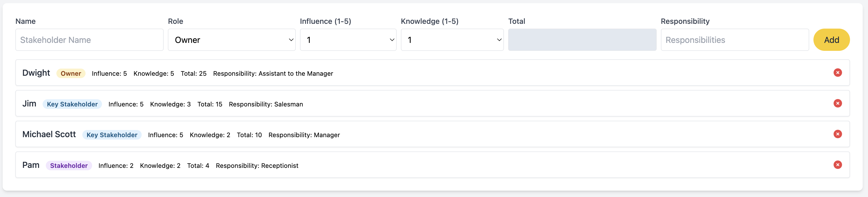This screenshot has width=868, height=197.
Task: Remove Michael Scott with red X icon
Action: tap(837, 134)
